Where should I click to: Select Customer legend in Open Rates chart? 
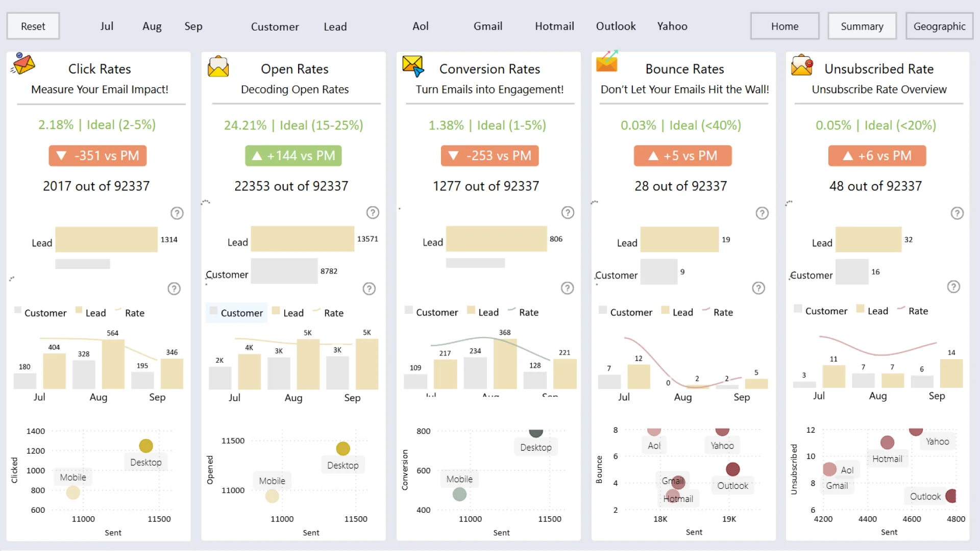237,313
